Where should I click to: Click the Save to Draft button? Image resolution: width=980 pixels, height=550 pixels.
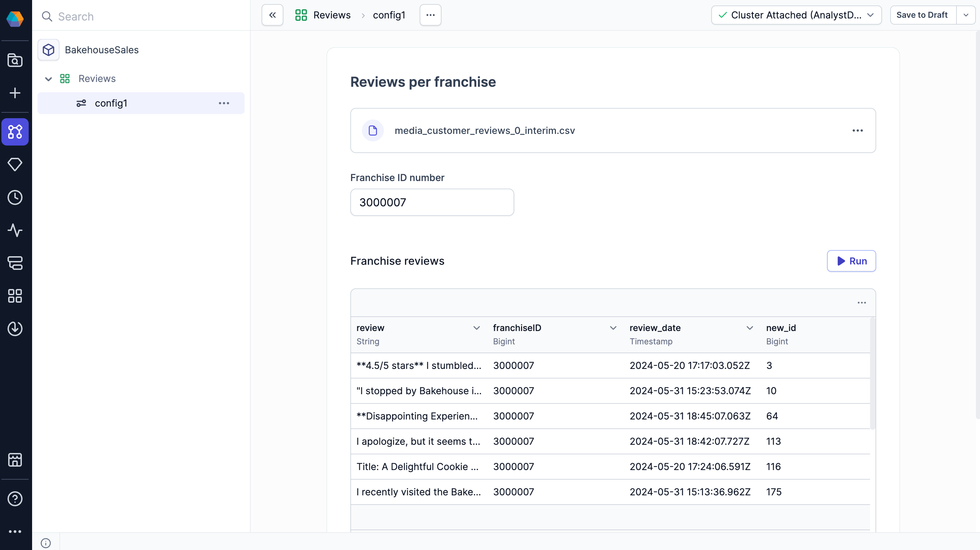click(922, 15)
